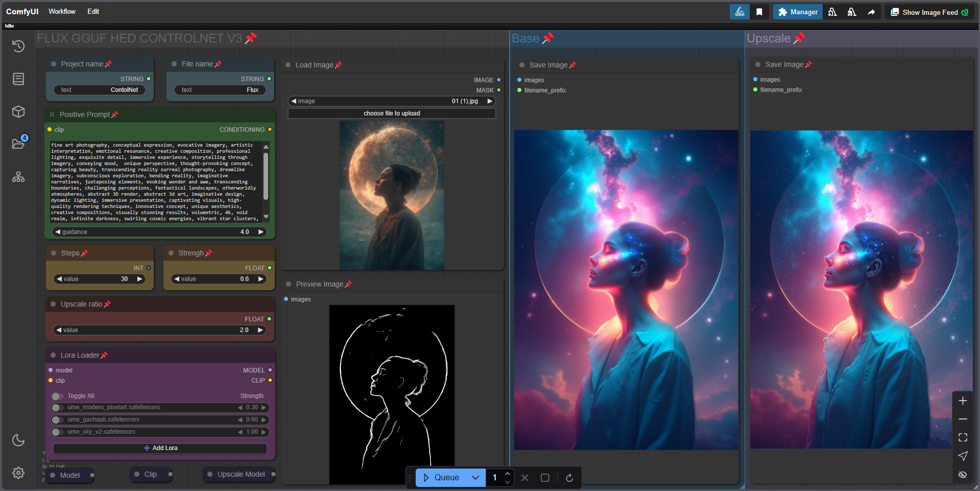Expand the Queue options dropdown arrow
This screenshot has width=980, height=491.
[475, 478]
